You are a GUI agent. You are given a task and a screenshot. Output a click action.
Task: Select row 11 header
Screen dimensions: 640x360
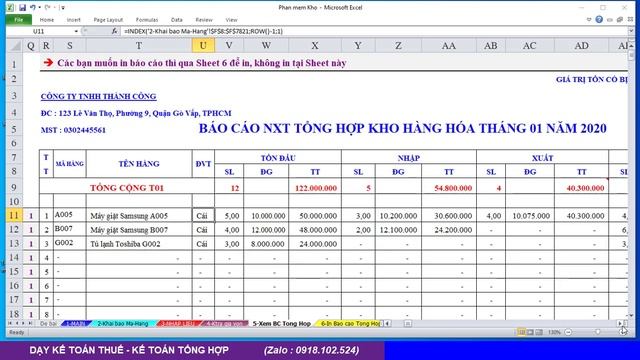pos(14,216)
